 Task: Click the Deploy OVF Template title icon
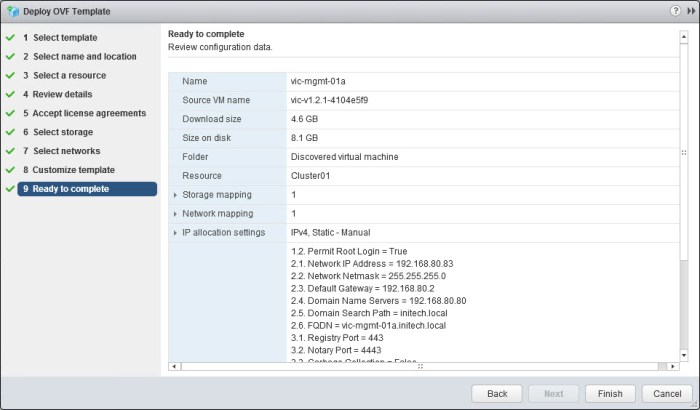pos(12,11)
